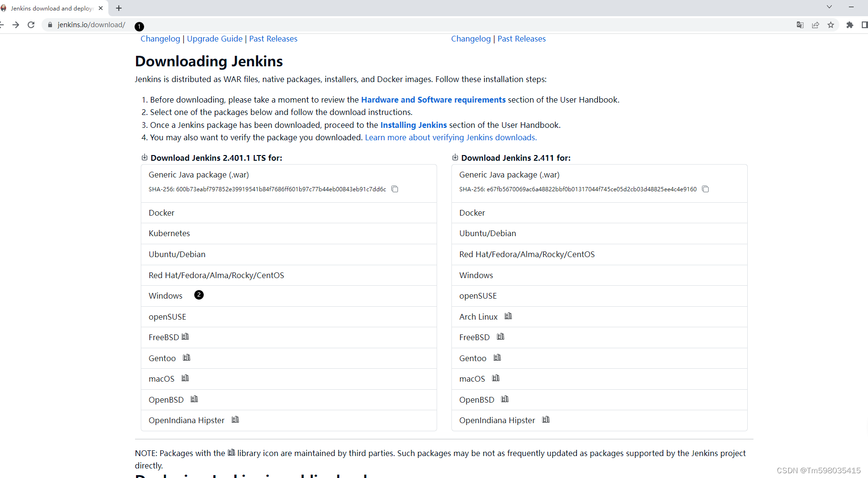Choose Windows under weekly 2.411 downloads

[599, 275]
